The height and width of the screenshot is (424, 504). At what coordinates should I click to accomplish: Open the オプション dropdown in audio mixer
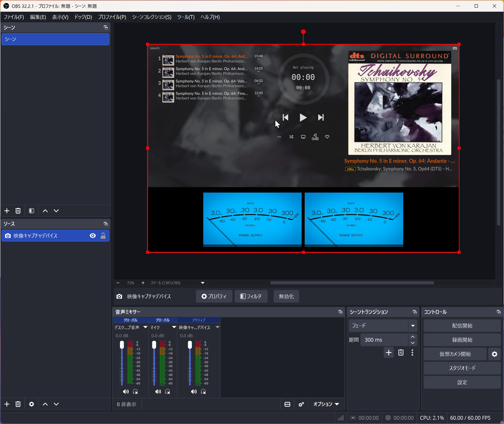pyautogui.click(x=326, y=404)
